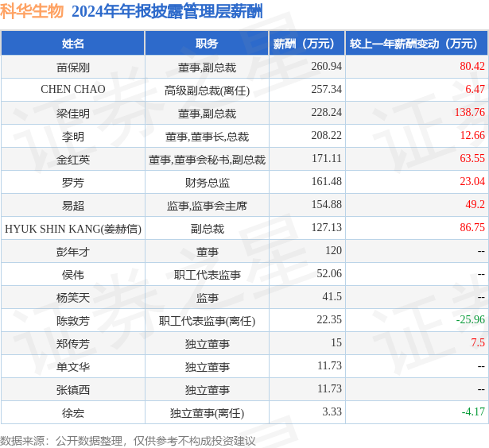Click the salary value 154.88
This screenshot has width=489, height=448.
(327, 204)
